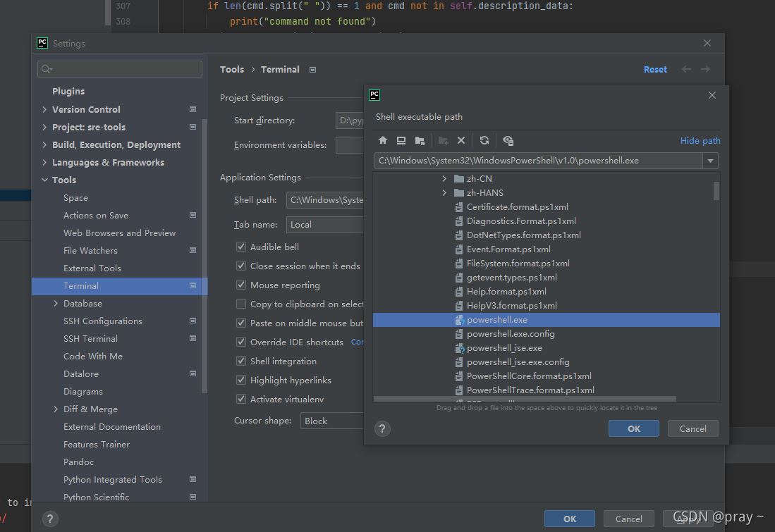Click the Delete (X) toolbar icon
Image resolution: width=775 pixels, height=532 pixels.
461,141
